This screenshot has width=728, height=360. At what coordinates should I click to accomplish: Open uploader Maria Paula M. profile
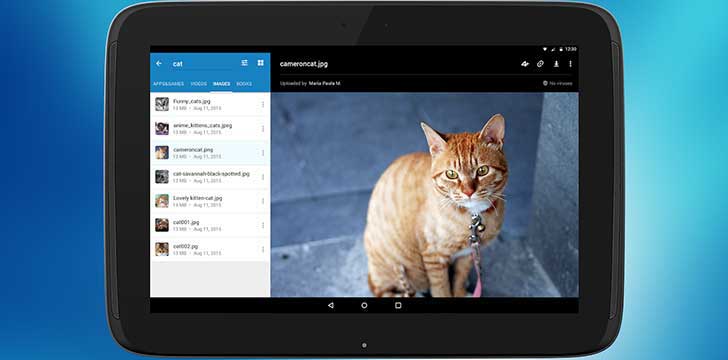pos(325,84)
